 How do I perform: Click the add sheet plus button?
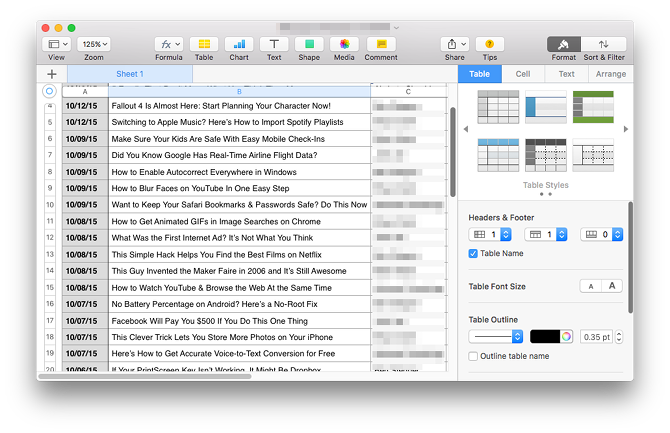pos(52,74)
